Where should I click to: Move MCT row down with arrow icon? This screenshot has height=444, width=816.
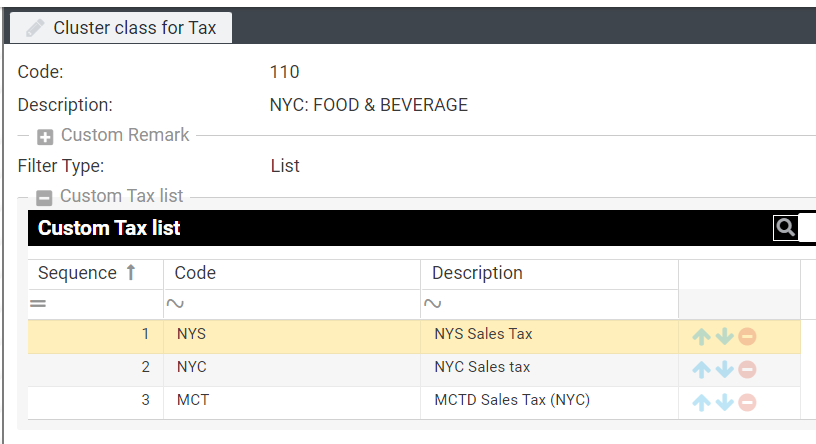coord(724,403)
